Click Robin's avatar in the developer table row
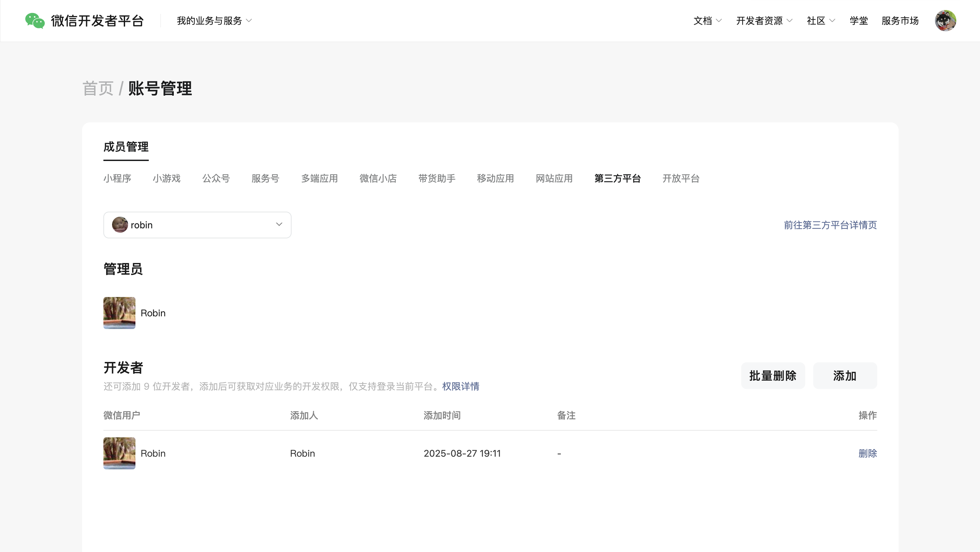Screen dimensions: 980x552 coord(119,453)
